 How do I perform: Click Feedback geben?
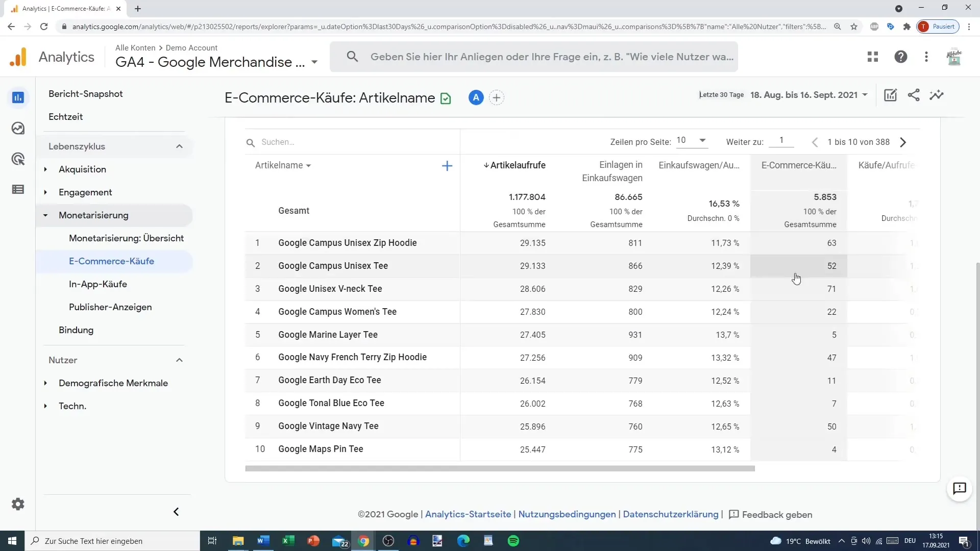(x=771, y=514)
